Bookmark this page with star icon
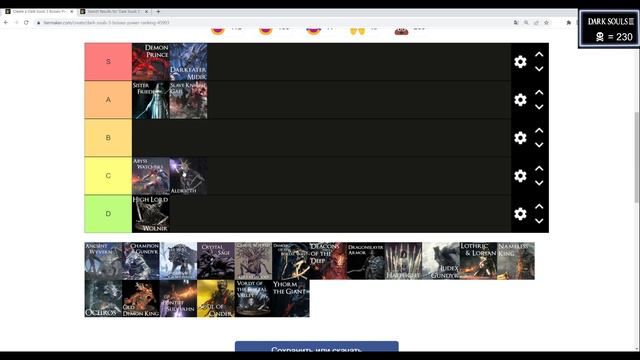640x360 pixels. (546, 22)
